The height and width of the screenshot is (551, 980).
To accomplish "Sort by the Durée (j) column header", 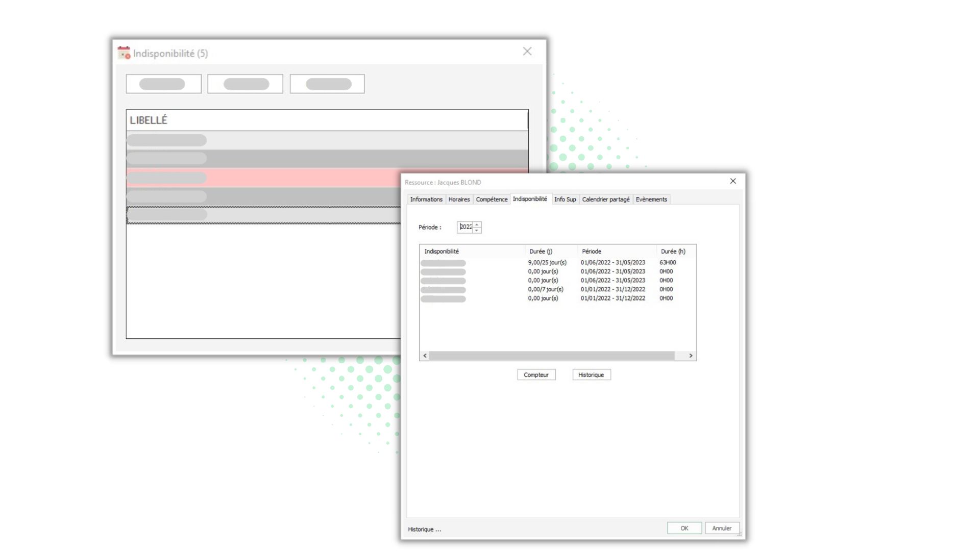I will coord(541,252).
